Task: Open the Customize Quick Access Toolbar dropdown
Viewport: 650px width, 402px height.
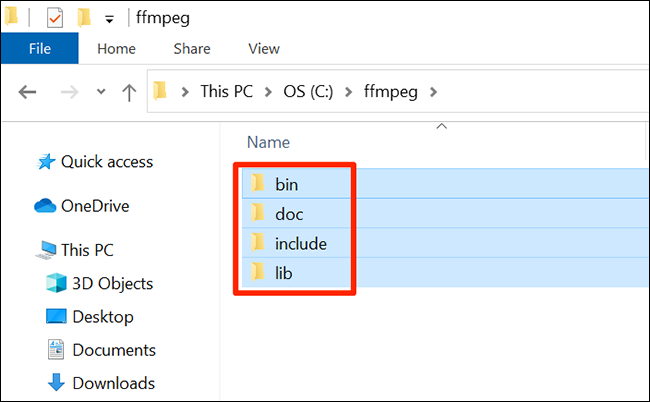Action: pyautogui.click(x=108, y=18)
